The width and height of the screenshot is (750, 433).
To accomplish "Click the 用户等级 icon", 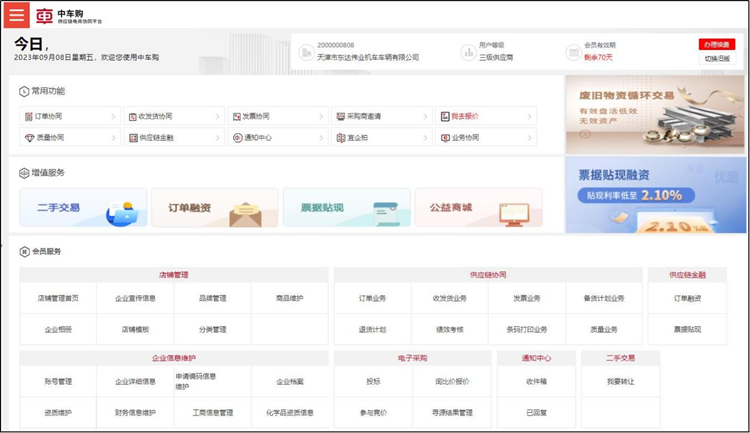I will [467, 52].
